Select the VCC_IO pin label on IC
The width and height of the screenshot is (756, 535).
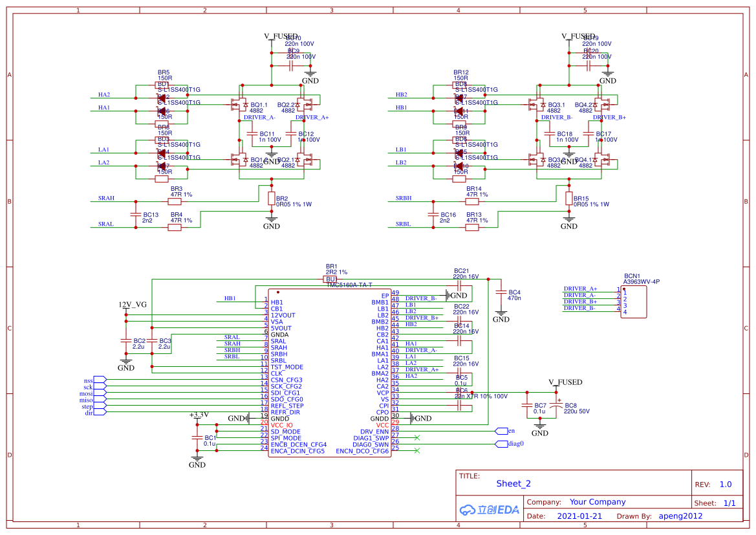tap(281, 425)
